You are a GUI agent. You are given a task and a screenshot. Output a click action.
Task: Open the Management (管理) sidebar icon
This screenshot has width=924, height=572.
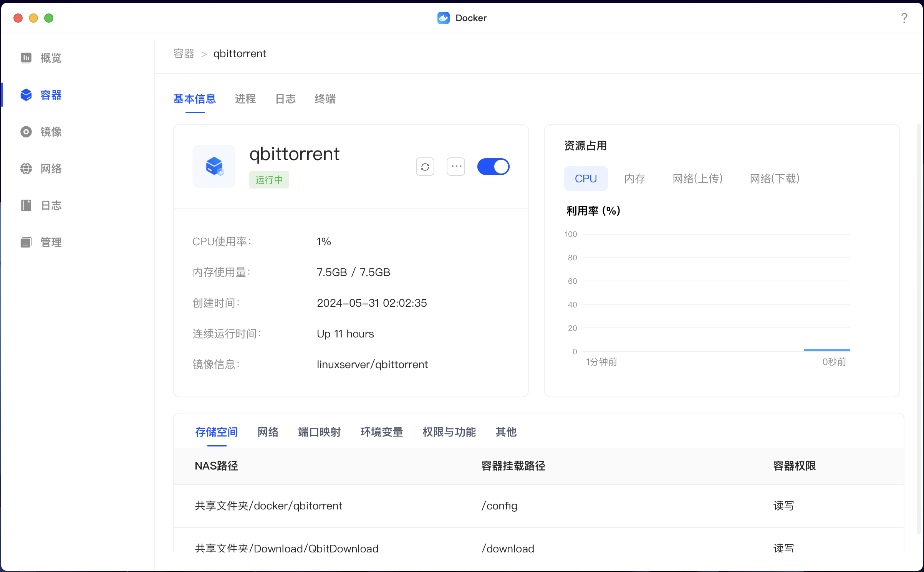tap(26, 242)
